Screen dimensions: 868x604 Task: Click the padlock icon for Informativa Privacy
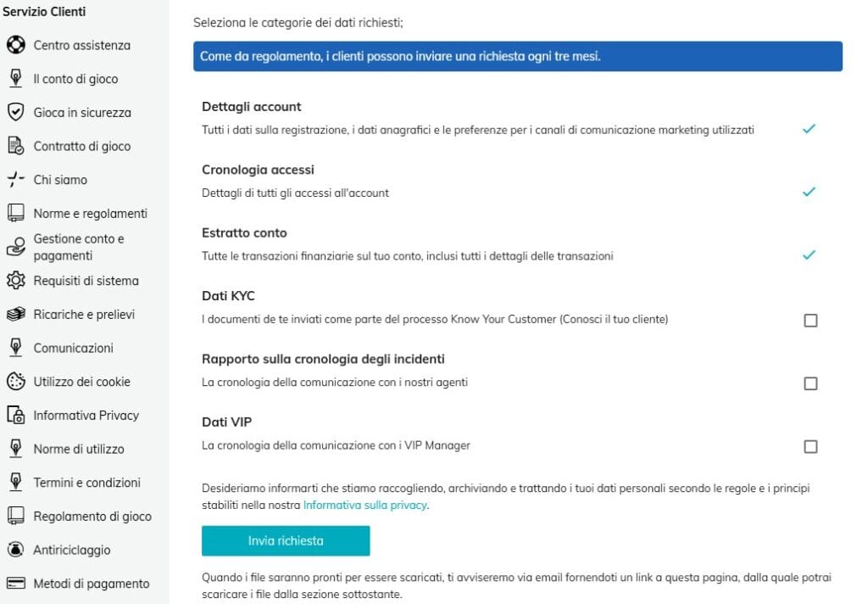point(16,415)
